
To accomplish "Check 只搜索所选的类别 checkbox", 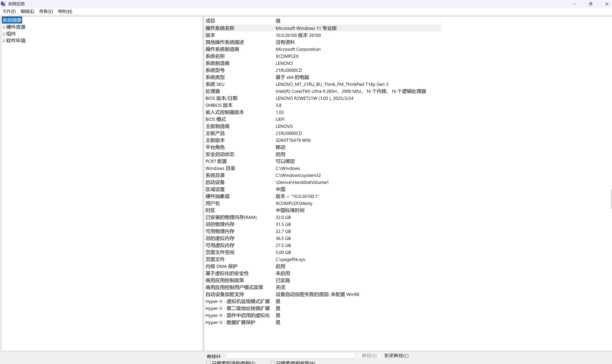I will (x=208, y=362).
